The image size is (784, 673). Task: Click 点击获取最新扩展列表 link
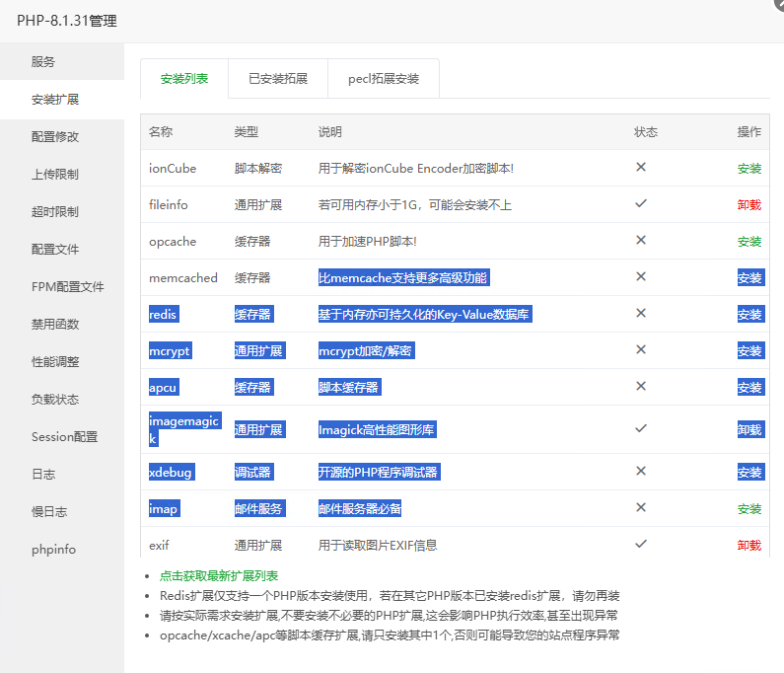pyautogui.click(x=219, y=576)
